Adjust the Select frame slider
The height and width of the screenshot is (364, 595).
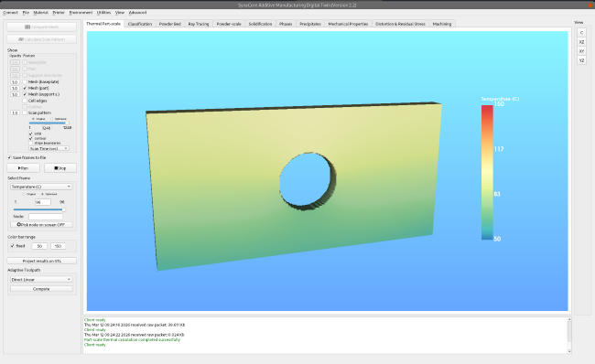coord(39,209)
